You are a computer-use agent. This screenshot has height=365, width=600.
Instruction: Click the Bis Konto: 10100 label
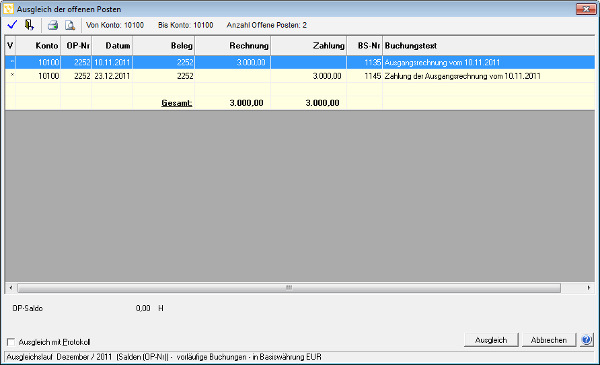pos(186,25)
